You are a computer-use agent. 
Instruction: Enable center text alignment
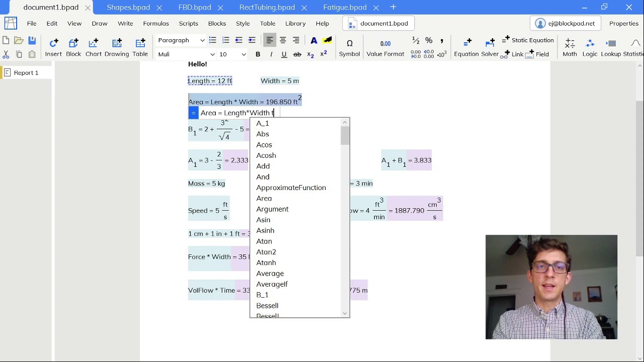tap(283, 40)
